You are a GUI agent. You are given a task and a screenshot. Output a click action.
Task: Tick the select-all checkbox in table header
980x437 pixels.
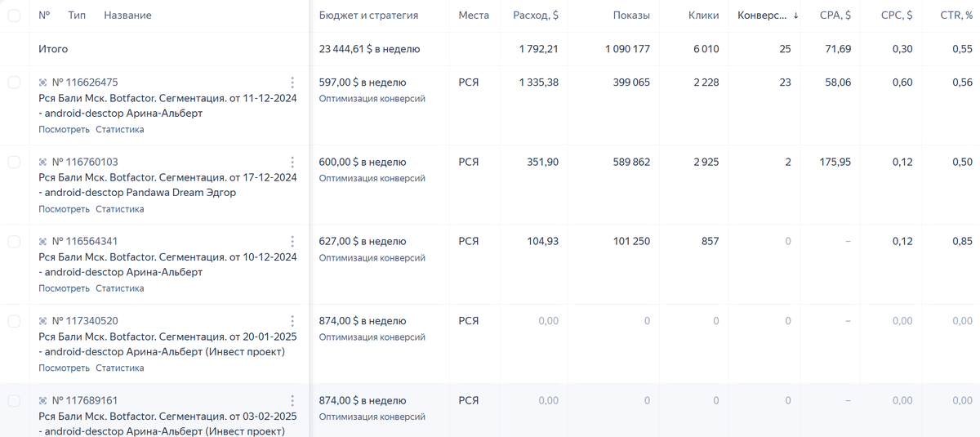coord(14,16)
